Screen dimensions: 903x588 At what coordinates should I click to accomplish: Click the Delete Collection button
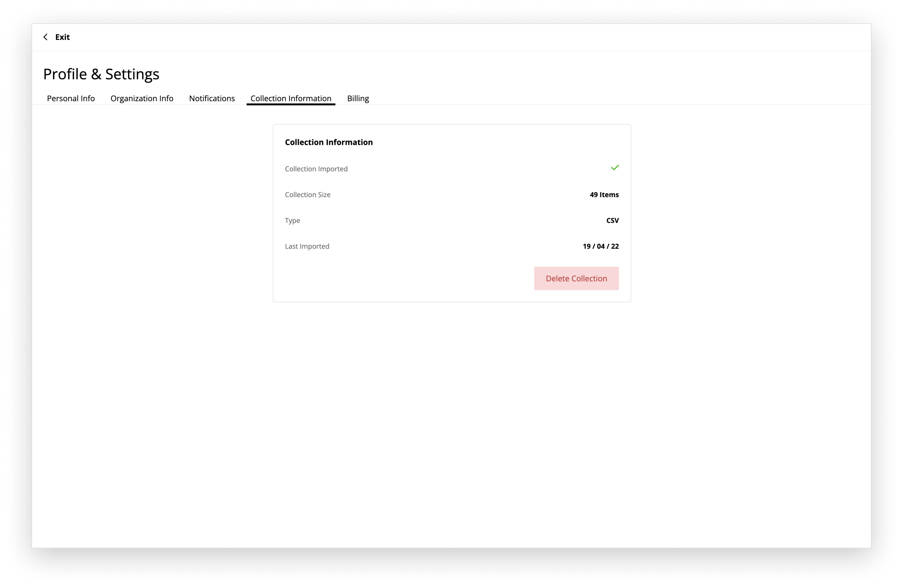tap(576, 279)
